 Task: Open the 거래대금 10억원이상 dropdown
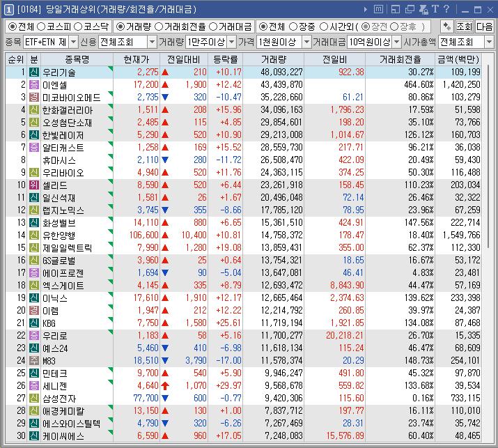(397, 42)
